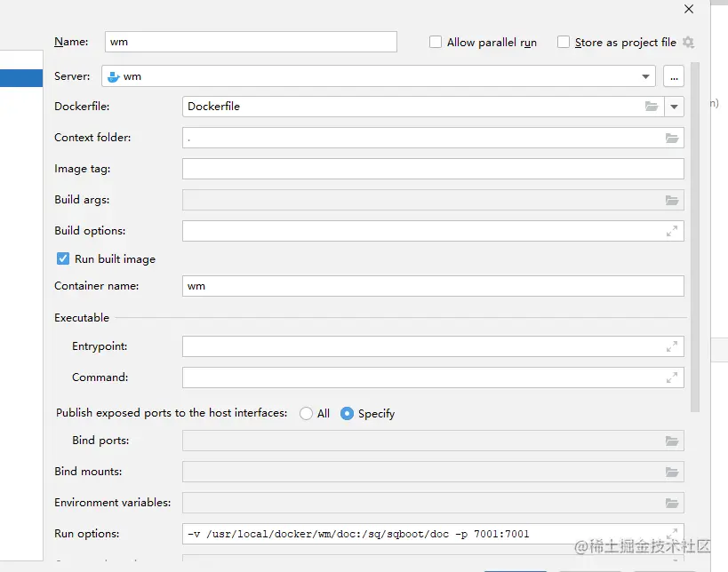The image size is (728, 572).
Task: Click the Docker icon in Server field
Action: click(113, 76)
